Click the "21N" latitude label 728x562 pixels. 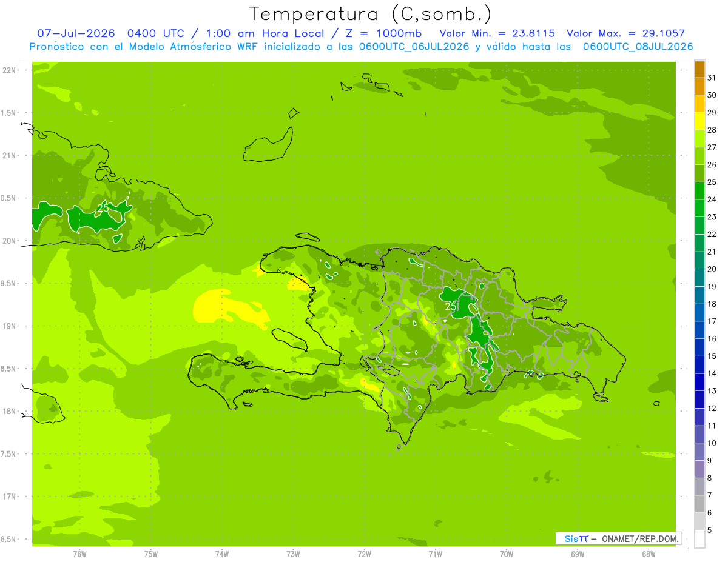point(8,155)
